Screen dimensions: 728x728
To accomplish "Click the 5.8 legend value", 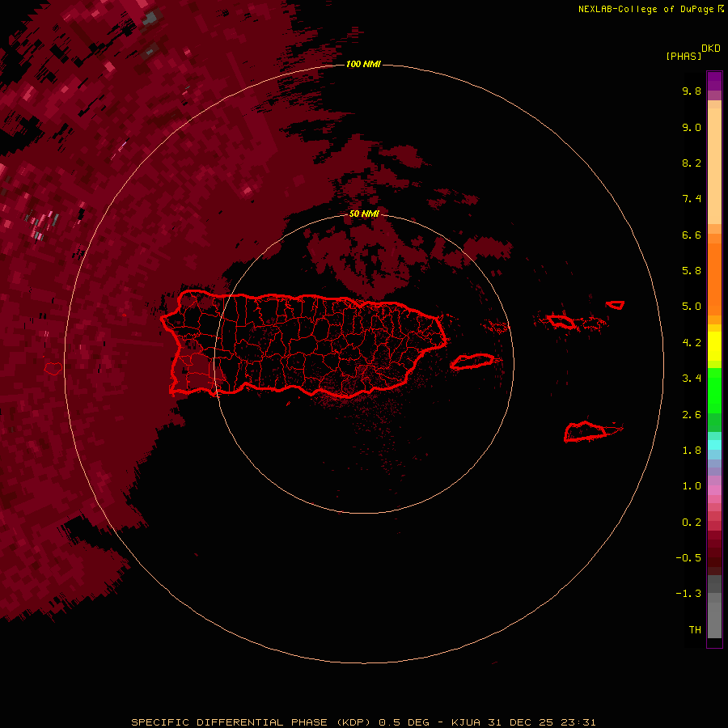I will click(692, 271).
